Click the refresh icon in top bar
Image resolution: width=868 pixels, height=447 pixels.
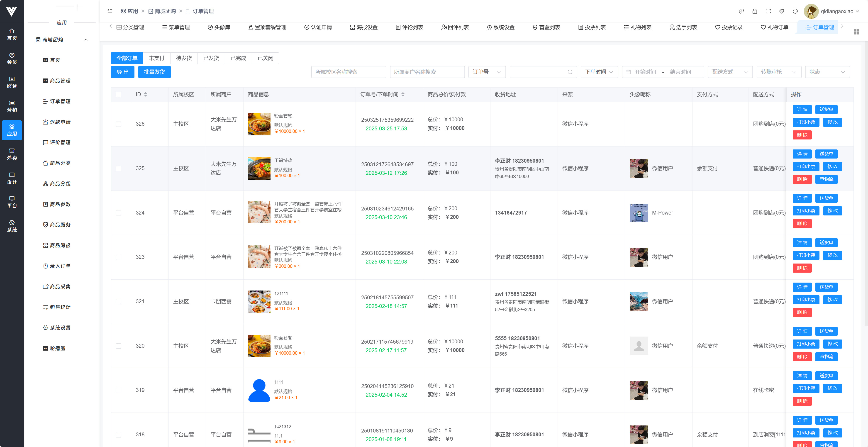[795, 11]
